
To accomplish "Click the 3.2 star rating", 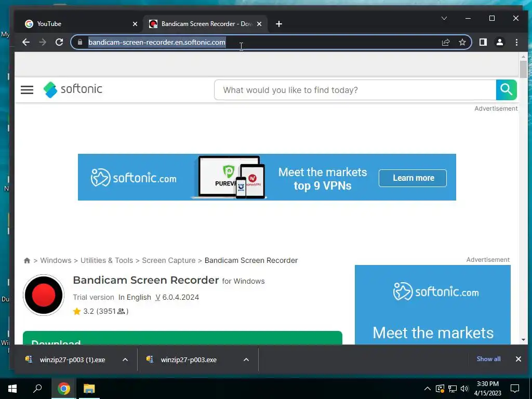I will (x=100, y=311).
